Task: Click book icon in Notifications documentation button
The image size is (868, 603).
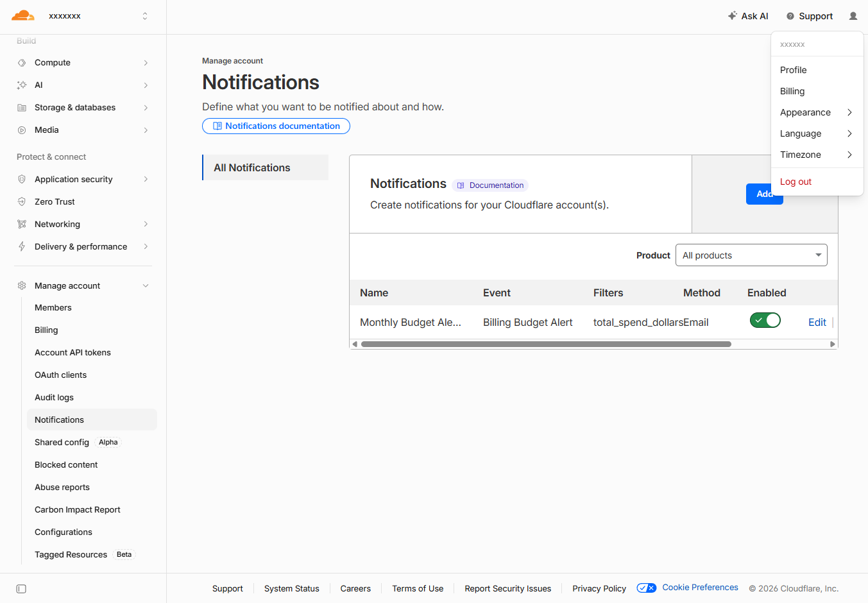Action: point(217,126)
